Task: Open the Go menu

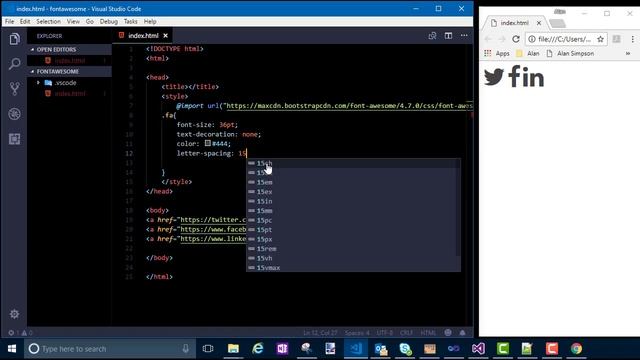Action: pyautogui.click(x=89, y=22)
